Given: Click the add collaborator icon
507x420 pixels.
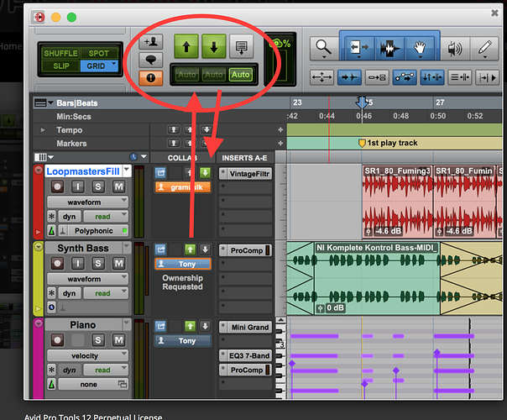Looking at the screenshot, I should pyautogui.click(x=151, y=42).
